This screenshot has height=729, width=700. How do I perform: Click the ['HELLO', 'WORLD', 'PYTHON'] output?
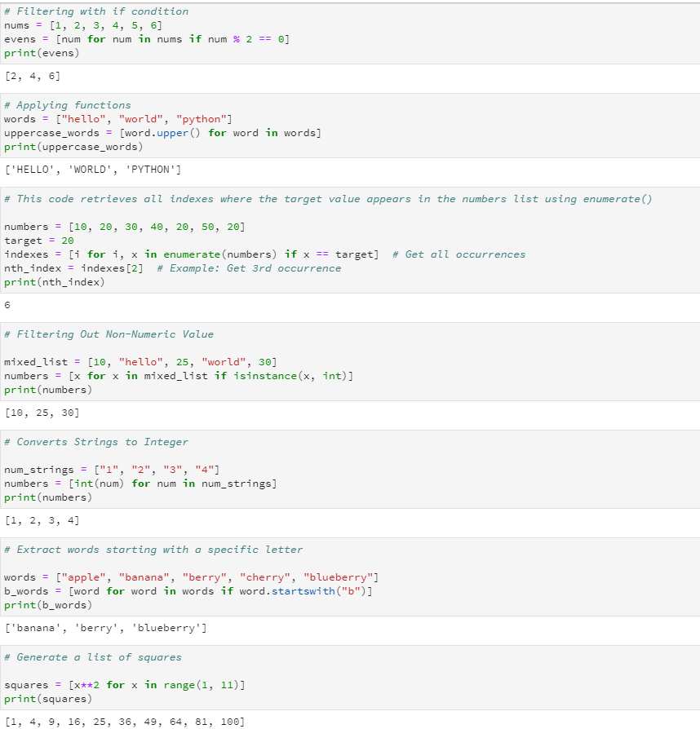click(93, 170)
